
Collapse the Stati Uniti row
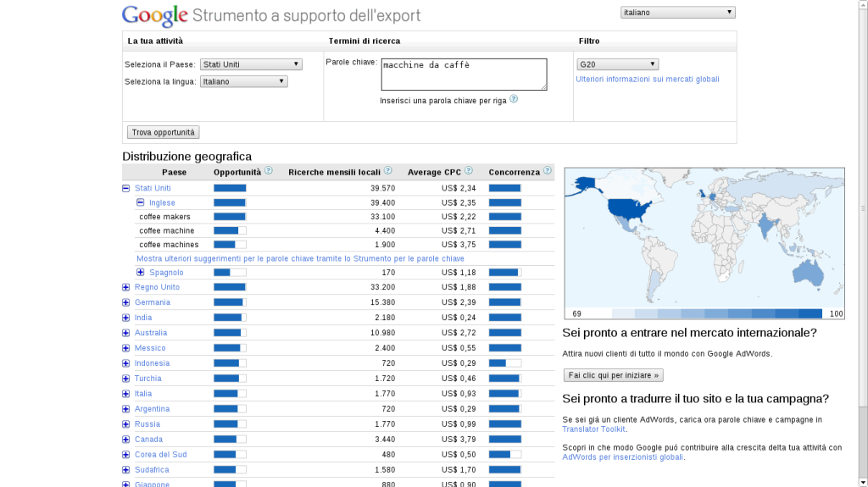[x=125, y=188]
